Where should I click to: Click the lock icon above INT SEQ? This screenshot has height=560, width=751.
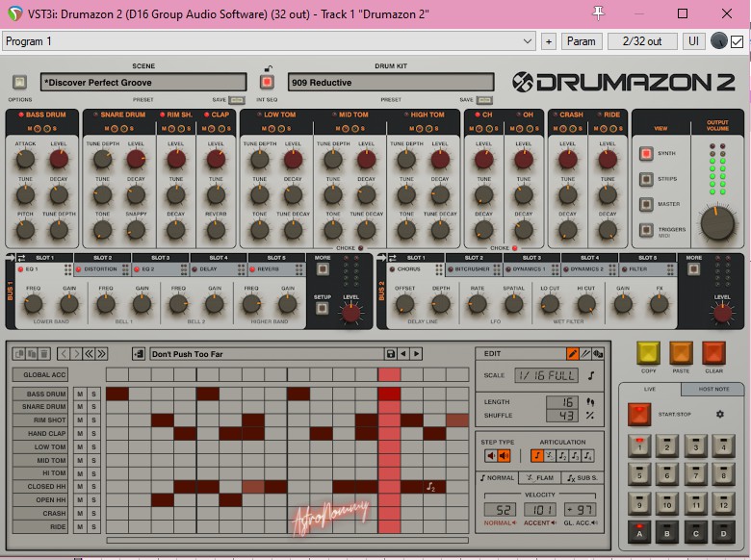[269, 68]
